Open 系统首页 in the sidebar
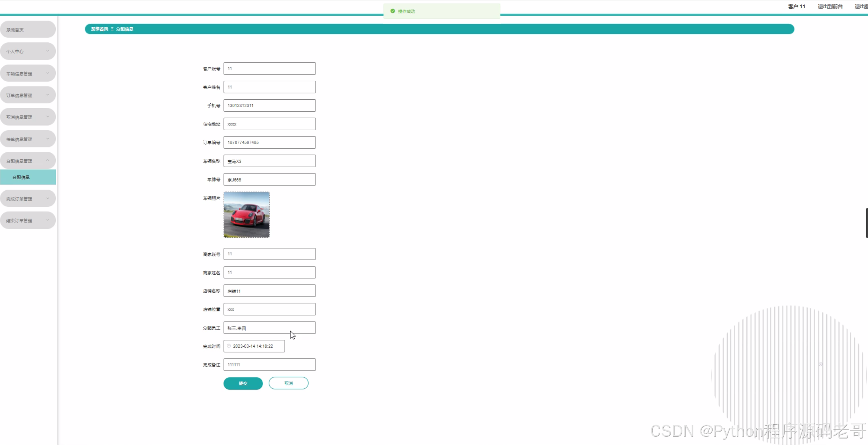 point(15,30)
